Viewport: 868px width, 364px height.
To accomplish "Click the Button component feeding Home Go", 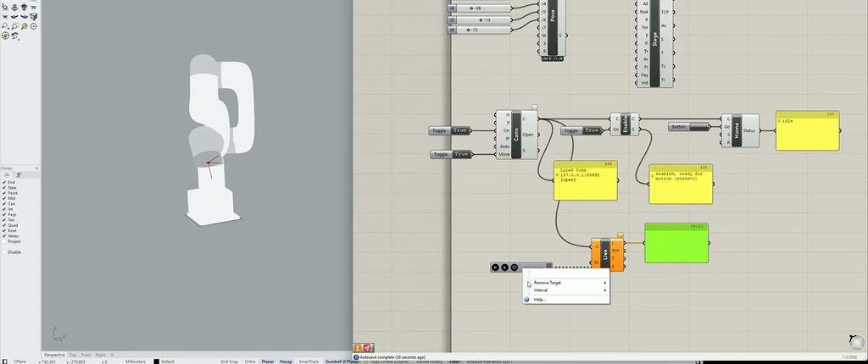I will tap(688, 127).
